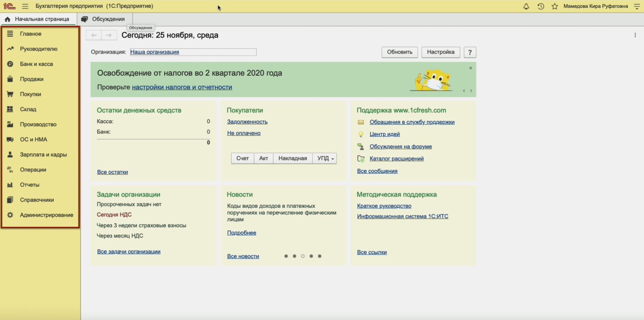Click the favorites star icon
This screenshot has height=320, width=644.
click(x=555, y=6)
